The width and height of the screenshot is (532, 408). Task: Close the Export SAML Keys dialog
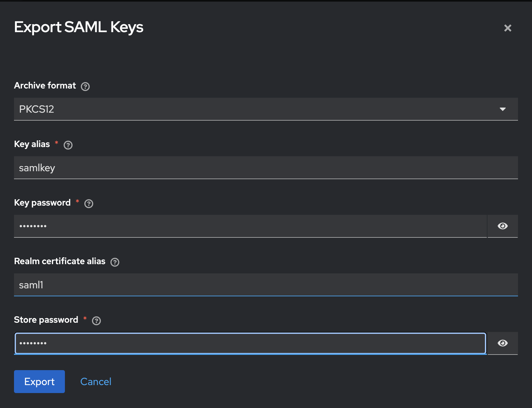pyautogui.click(x=507, y=28)
